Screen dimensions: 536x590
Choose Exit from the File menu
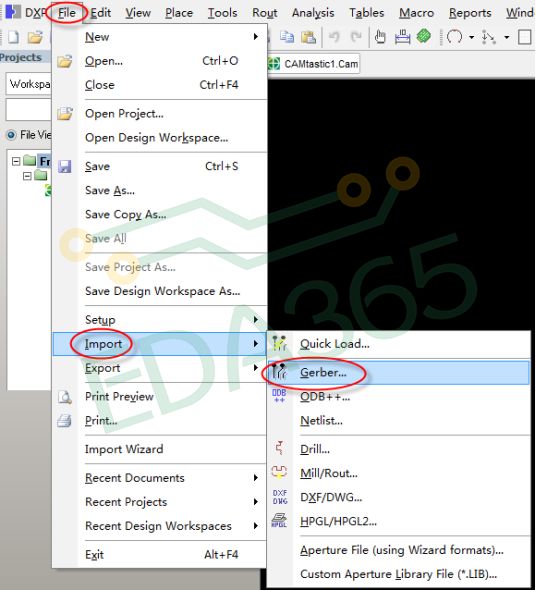(x=160, y=554)
